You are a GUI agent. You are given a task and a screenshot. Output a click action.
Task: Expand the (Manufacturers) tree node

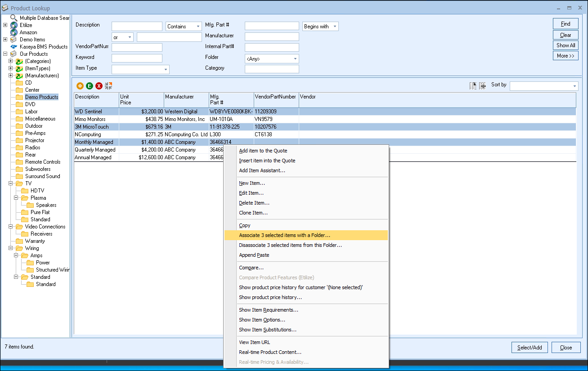(11, 76)
